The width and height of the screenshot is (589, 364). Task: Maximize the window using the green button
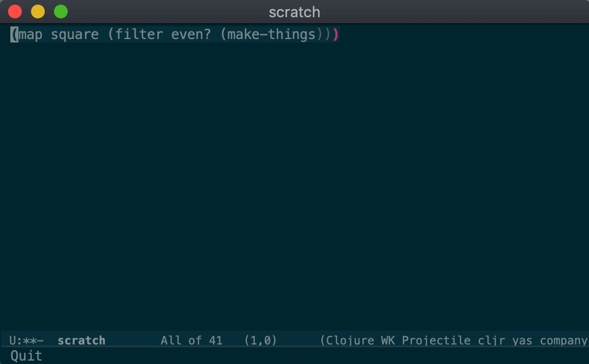(x=61, y=11)
